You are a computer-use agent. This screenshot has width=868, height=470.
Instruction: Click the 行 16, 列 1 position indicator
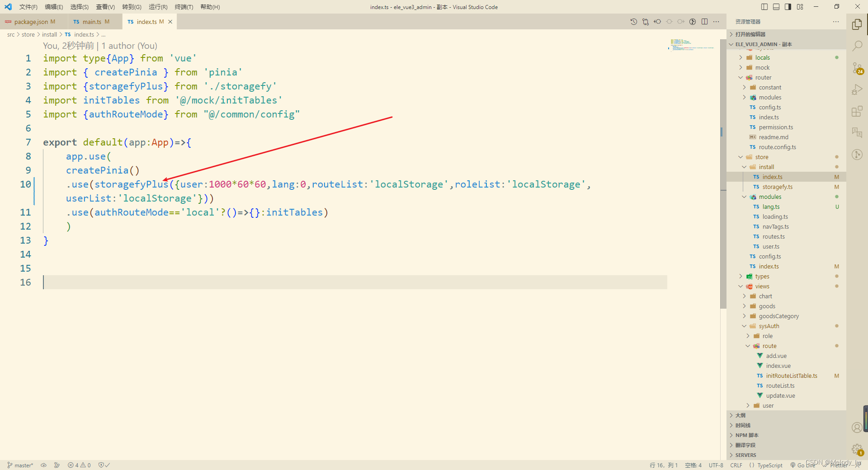point(664,465)
